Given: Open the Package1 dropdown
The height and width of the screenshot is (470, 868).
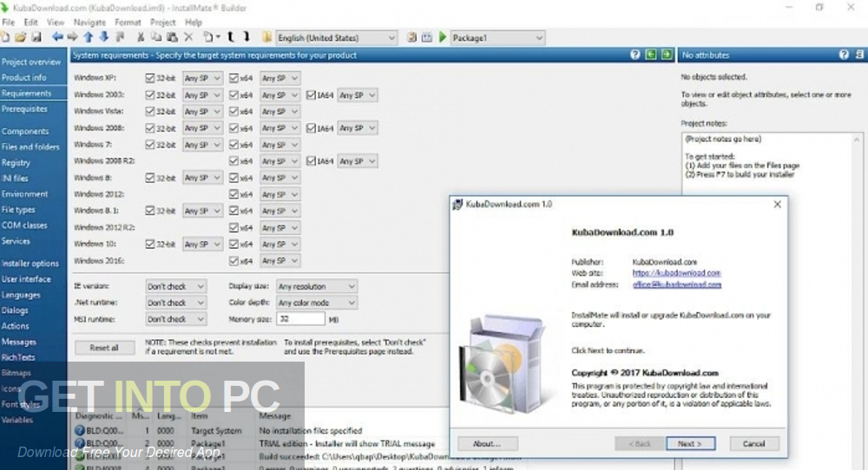Looking at the screenshot, I should point(497,37).
